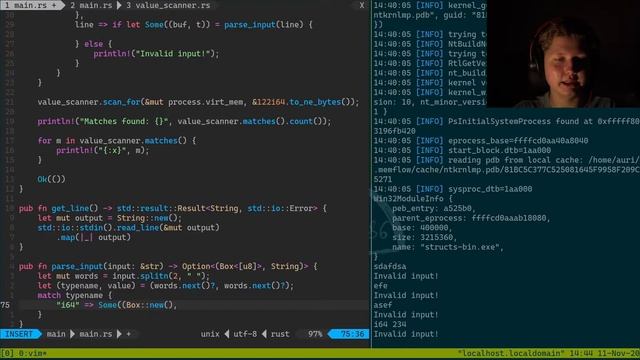Screen dimensions: 640x360
Task: Click the webcam video overlay
Action: 563,54
